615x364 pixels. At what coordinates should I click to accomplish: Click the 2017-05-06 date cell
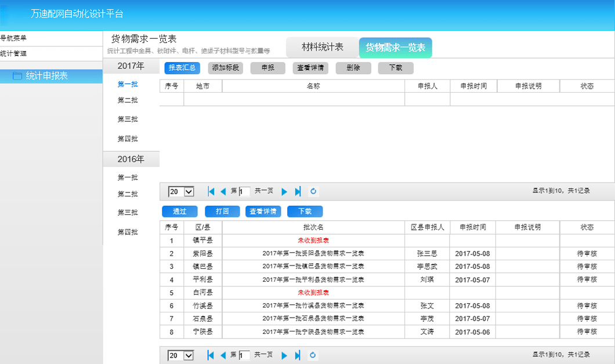pyautogui.click(x=473, y=332)
